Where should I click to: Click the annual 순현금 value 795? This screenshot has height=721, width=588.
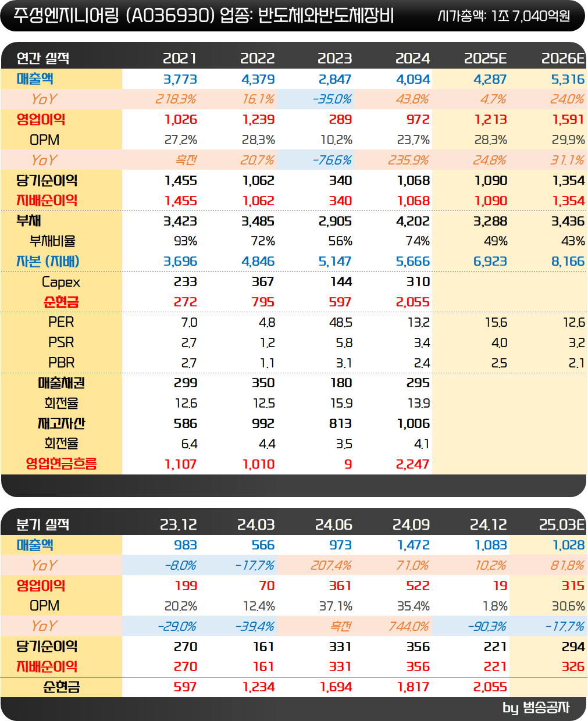[263, 302]
